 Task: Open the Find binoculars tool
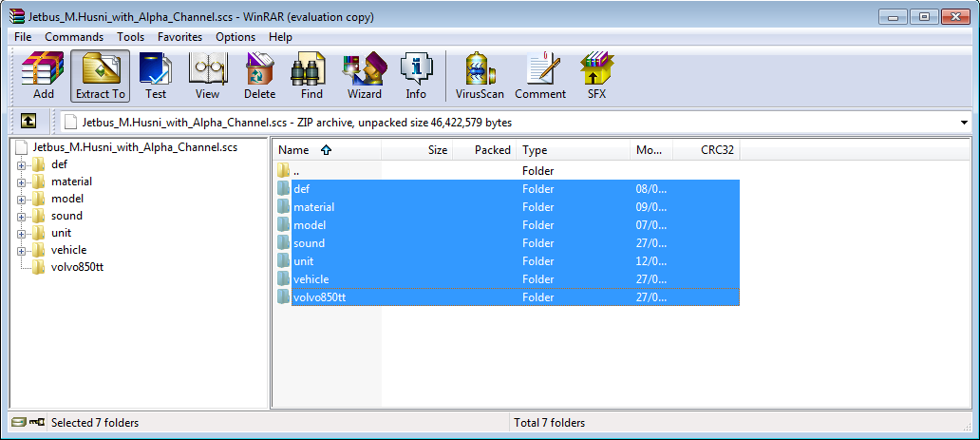coord(311,76)
